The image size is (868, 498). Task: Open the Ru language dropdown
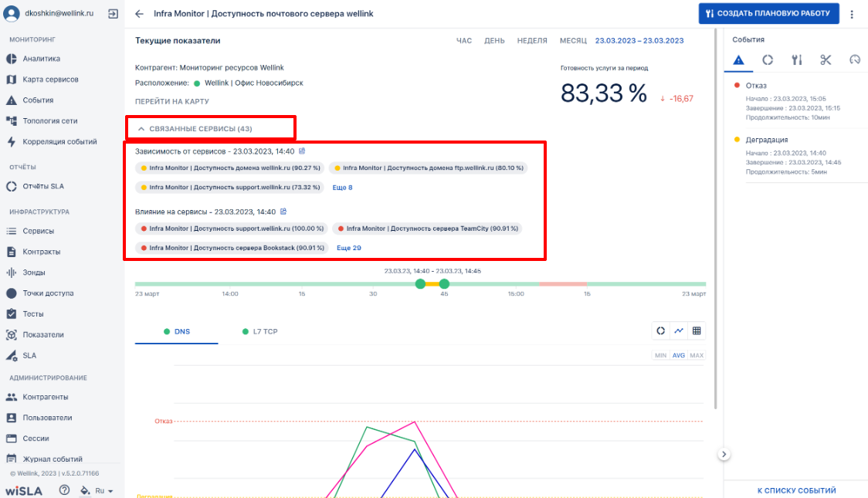tap(103, 491)
